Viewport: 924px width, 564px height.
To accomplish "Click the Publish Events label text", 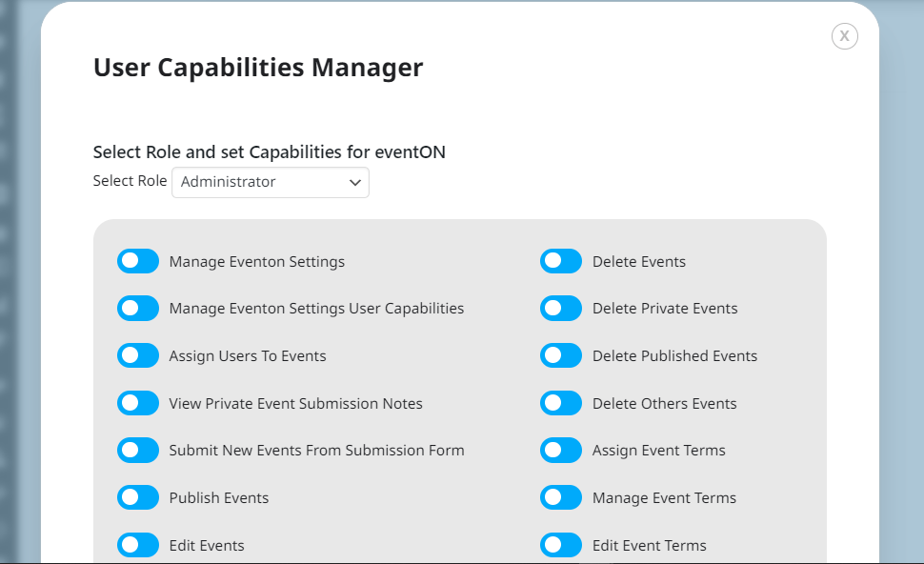I will click(x=219, y=498).
